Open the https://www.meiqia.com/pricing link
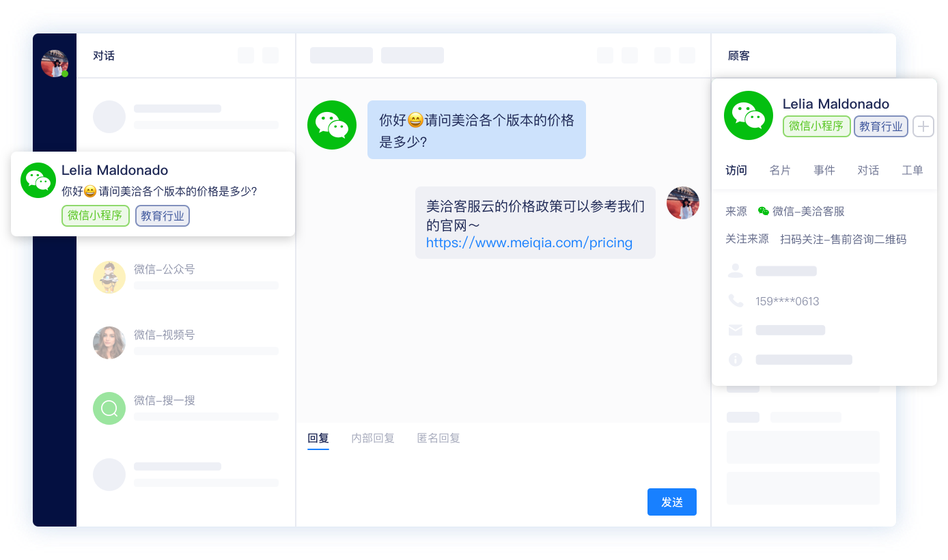 [529, 242]
